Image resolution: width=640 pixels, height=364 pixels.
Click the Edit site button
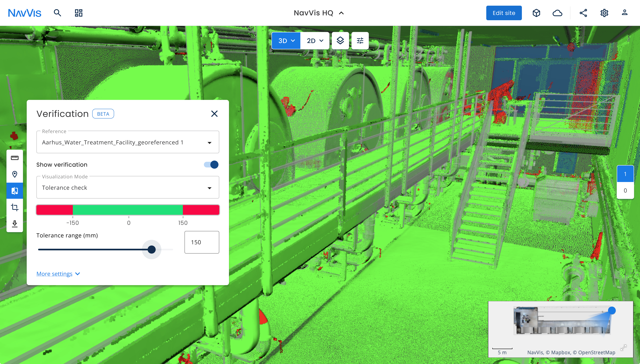click(504, 13)
